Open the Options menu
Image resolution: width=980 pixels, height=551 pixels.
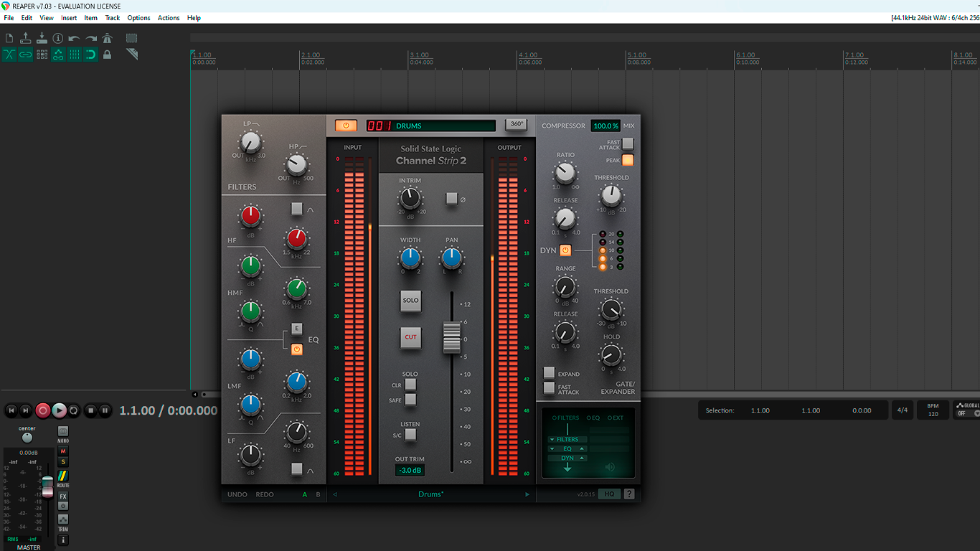tap(138, 18)
